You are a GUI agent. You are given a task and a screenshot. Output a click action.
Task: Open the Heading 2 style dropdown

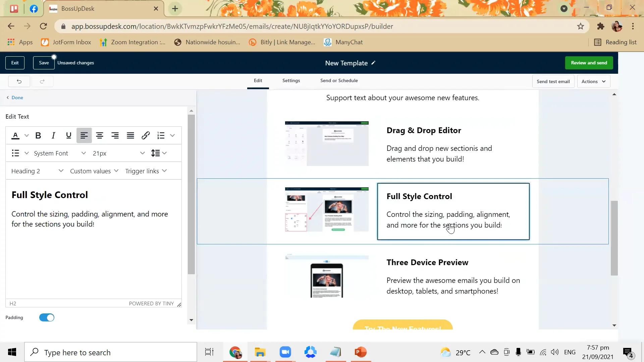(x=37, y=171)
